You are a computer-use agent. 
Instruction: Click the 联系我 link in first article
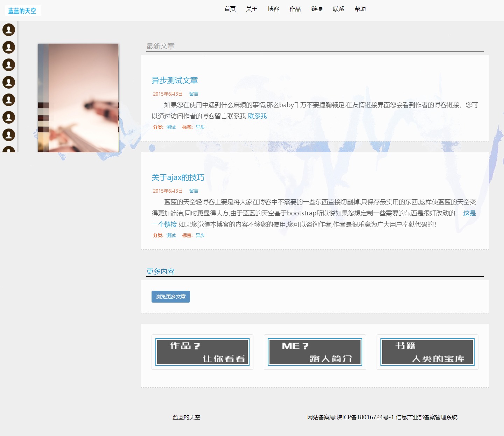click(257, 116)
